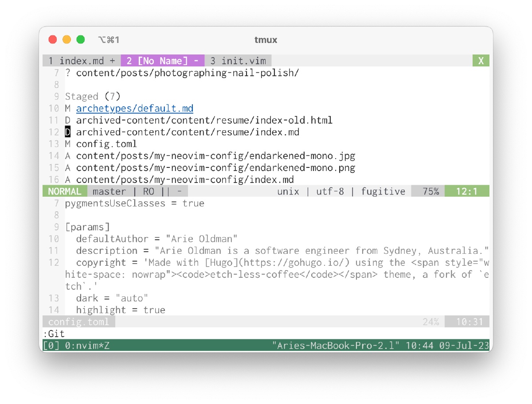The width and height of the screenshot is (532, 404).
Task: Open the init.vim tab
Action: click(238, 61)
